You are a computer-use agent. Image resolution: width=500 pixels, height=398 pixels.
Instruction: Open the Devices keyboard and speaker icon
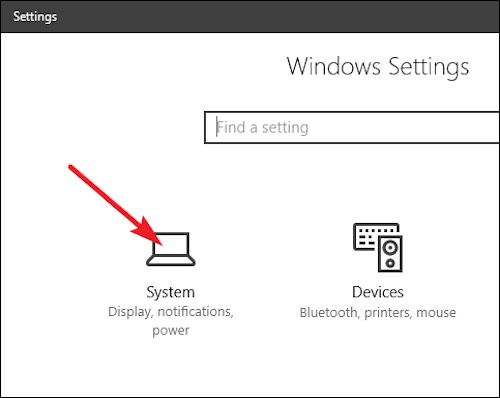pos(378,247)
